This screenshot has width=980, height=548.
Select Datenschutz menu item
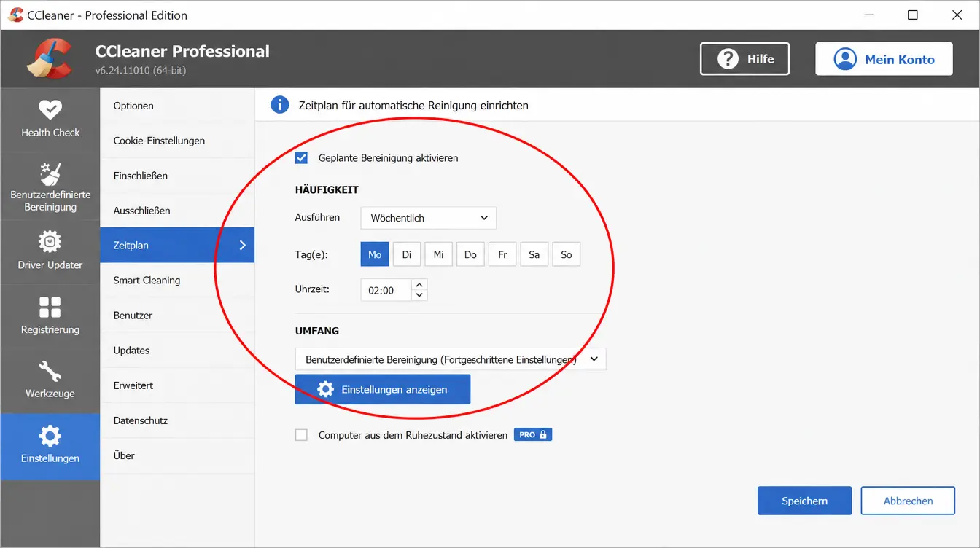[x=177, y=420]
